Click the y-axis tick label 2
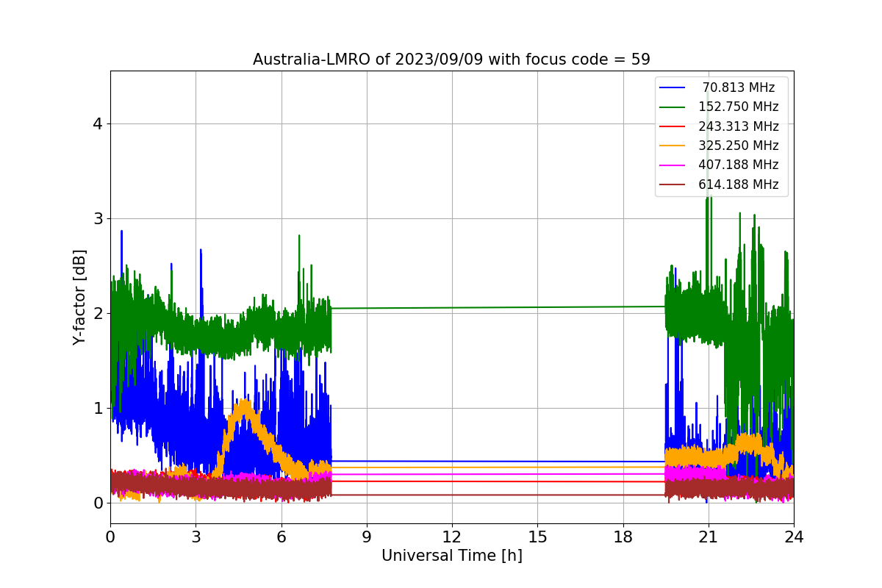This screenshot has height=588, width=882. click(x=97, y=313)
